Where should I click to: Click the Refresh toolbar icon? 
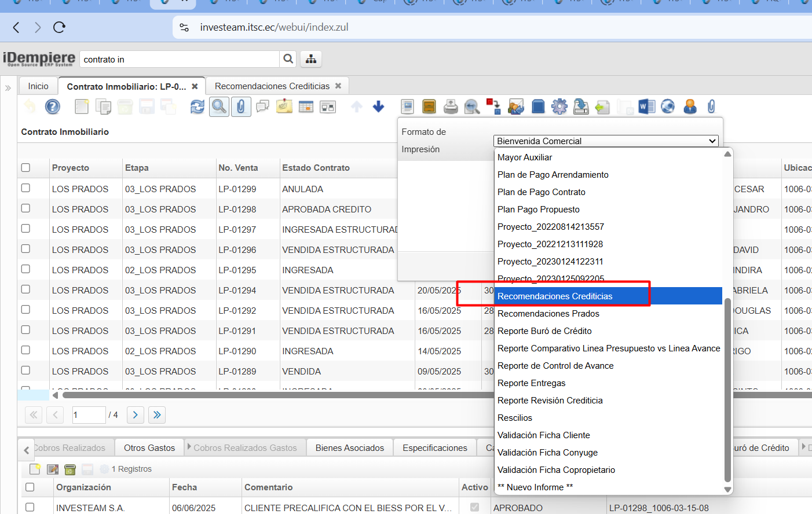tap(197, 107)
